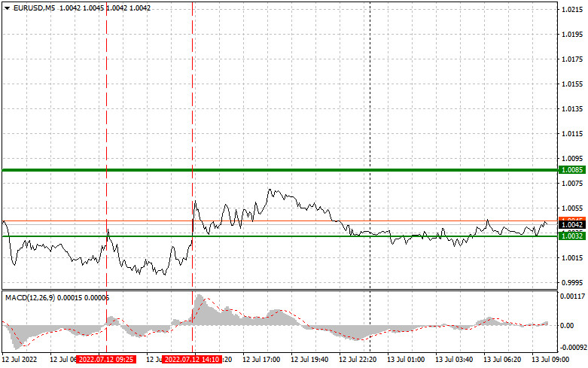Click the chart menu triangle beside EURUSD,M5
The height and width of the screenshot is (368, 588).
(7, 8)
